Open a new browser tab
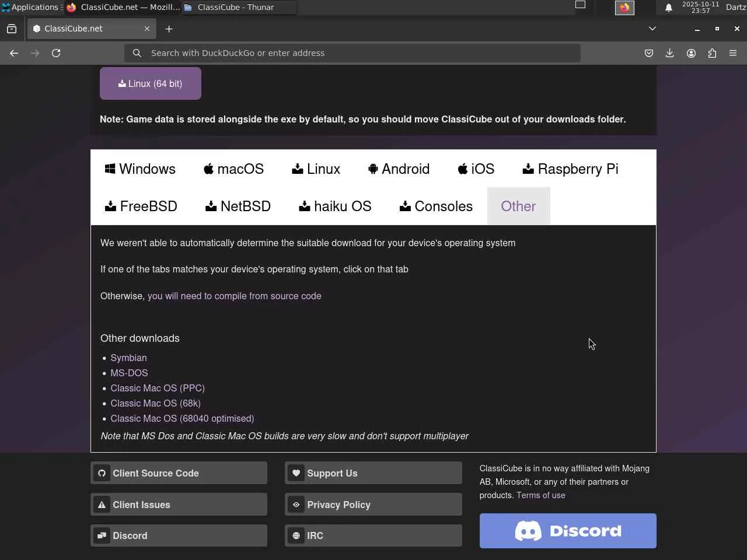747x560 pixels. [169, 29]
